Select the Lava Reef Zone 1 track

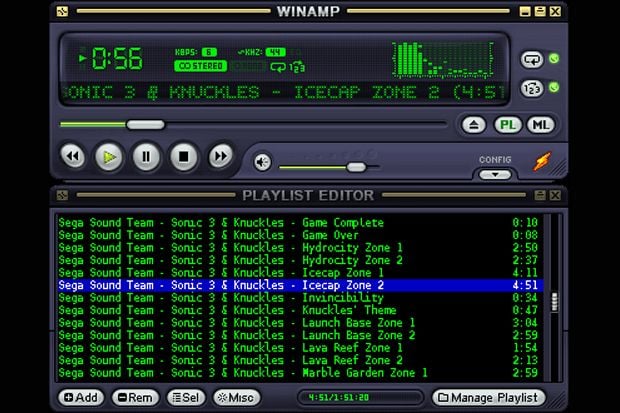(x=301, y=348)
